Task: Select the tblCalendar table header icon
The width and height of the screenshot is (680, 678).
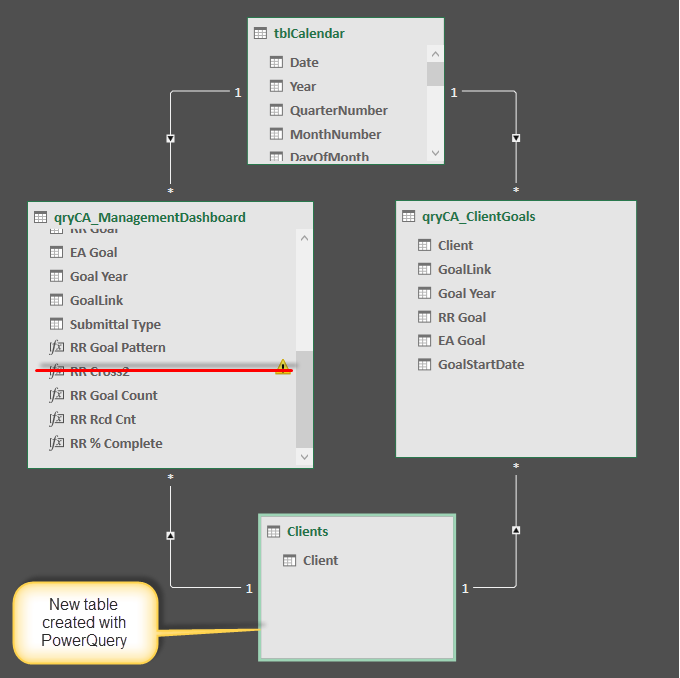Action: point(260,33)
